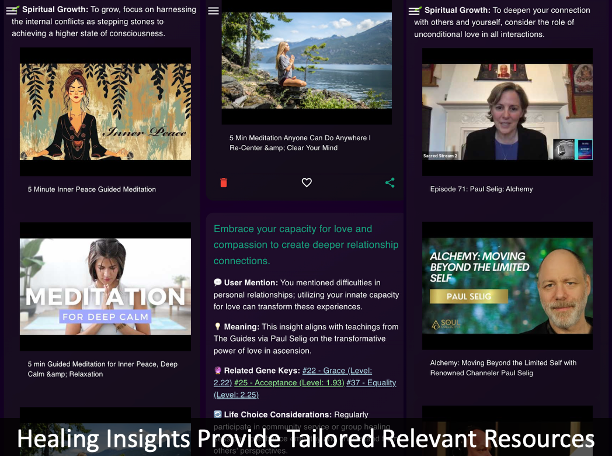Click the '5 Minute Inner Peace Guided Meditation' title
This screenshot has height=456, width=612.
[91, 189]
